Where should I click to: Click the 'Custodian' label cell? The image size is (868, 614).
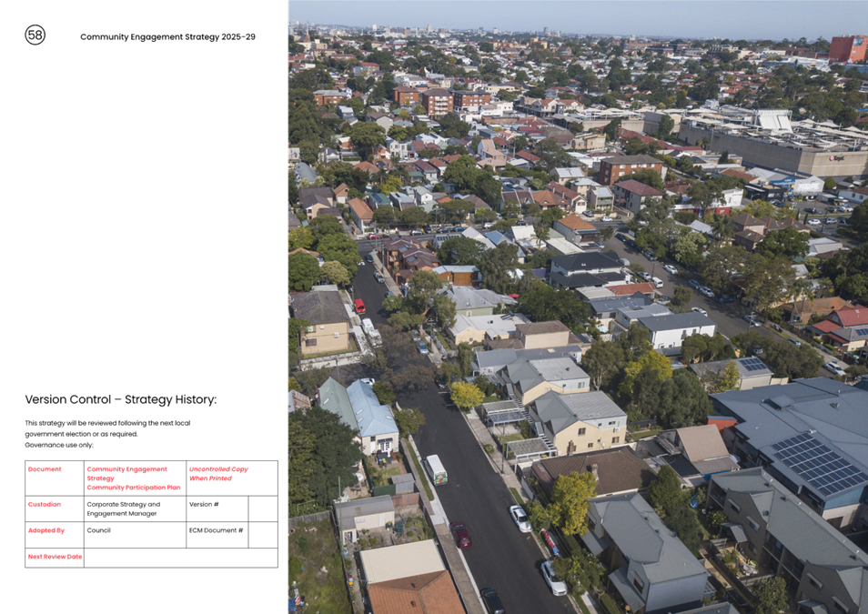(55, 508)
